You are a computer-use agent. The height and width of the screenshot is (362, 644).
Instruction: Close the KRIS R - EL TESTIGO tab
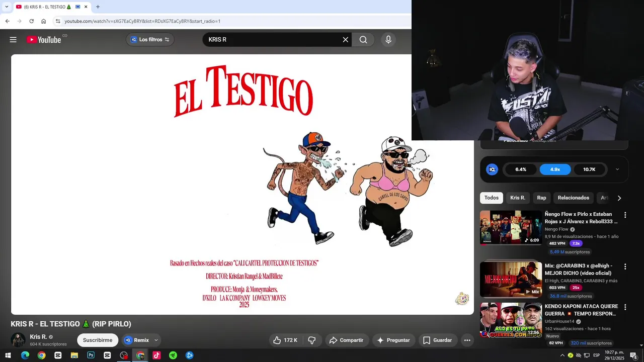pyautogui.click(x=86, y=7)
